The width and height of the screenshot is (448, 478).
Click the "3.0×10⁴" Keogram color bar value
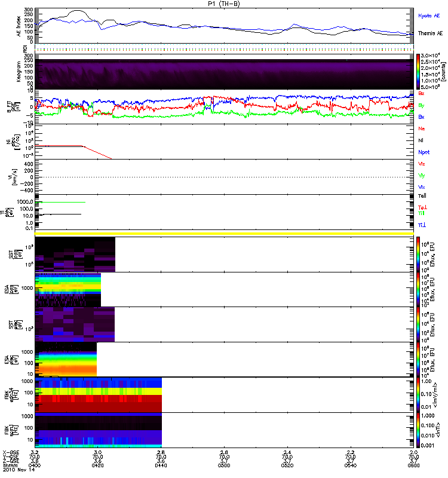click(x=430, y=56)
